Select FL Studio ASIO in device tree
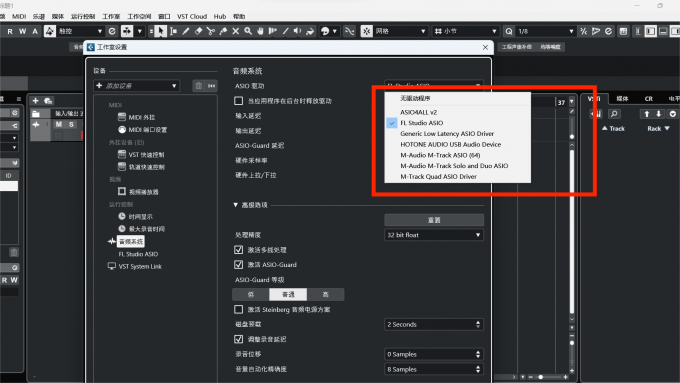The width and height of the screenshot is (680, 383). point(138,254)
